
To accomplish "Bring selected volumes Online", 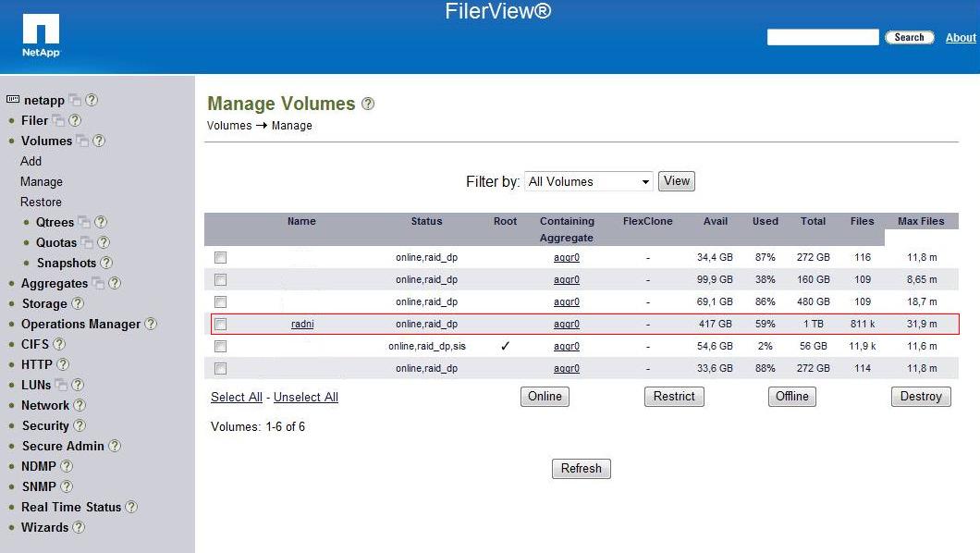I will [x=545, y=397].
